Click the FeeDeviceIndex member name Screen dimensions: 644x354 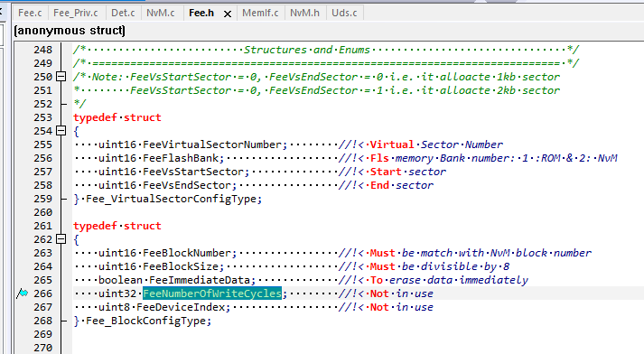pos(181,307)
